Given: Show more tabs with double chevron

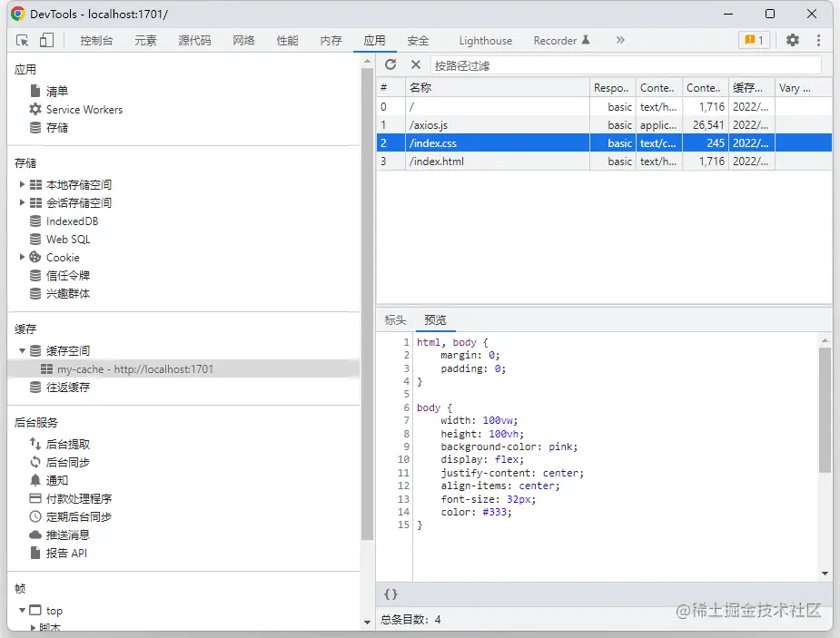Looking at the screenshot, I should 620,40.
